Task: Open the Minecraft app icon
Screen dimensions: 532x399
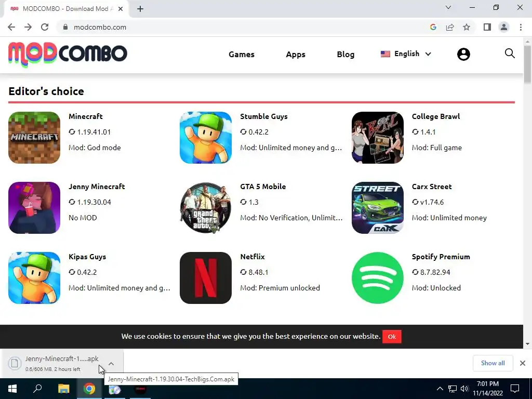Action: click(34, 138)
